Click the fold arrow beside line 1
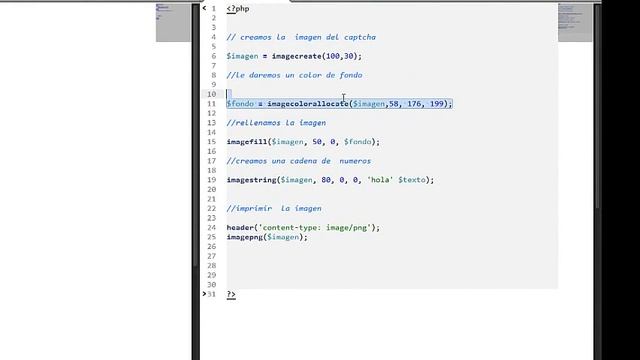The height and width of the screenshot is (360, 640). [204, 8]
